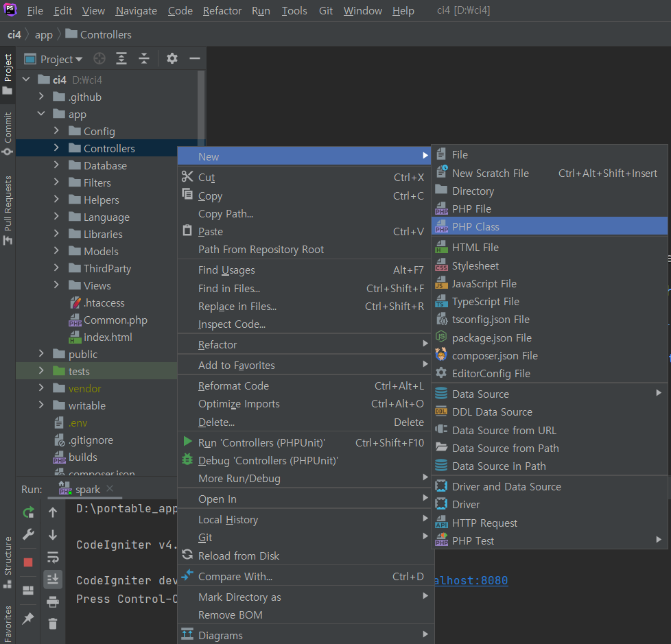Choose TypeScript File from New submenu
The height and width of the screenshot is (644, 671).
pyautogui.click(x=550, y=302)
